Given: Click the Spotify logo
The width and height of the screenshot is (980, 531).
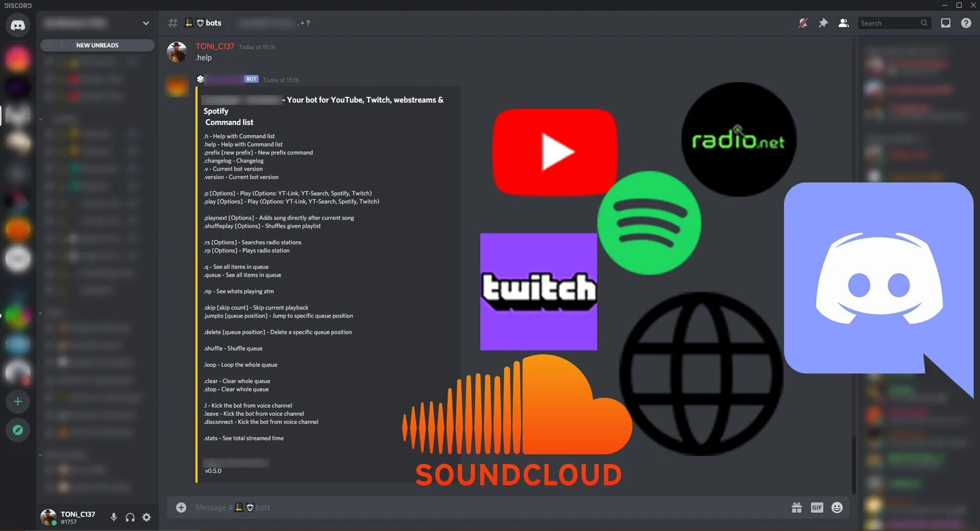Looking at the screenshot, I should click(649, 223).
